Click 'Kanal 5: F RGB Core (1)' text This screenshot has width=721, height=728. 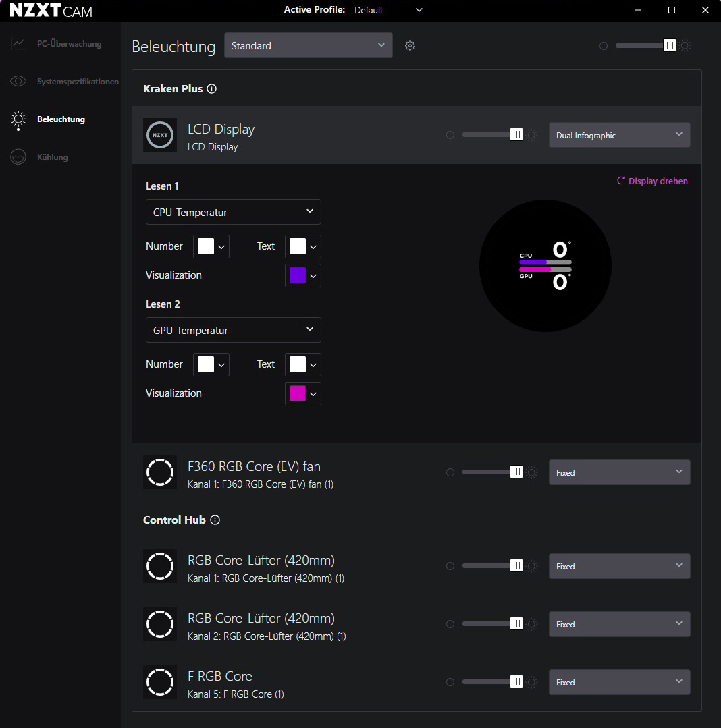coord(236,694)
